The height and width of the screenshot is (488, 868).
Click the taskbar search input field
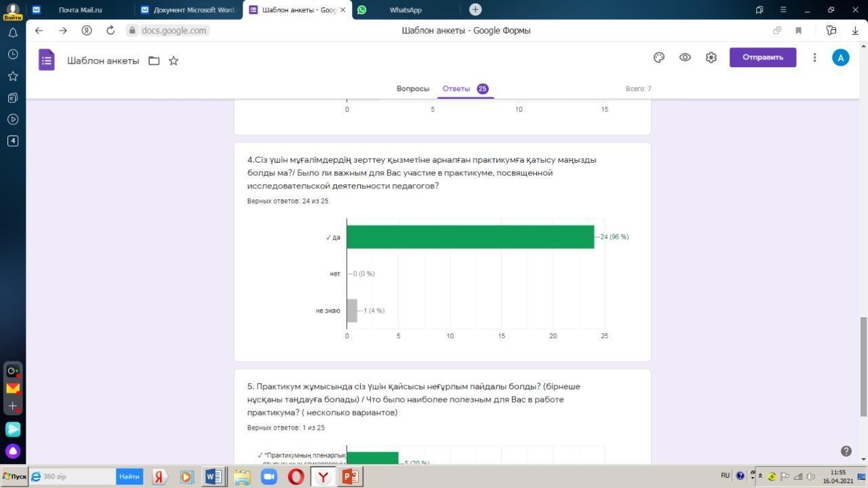[x=73, y=476]
